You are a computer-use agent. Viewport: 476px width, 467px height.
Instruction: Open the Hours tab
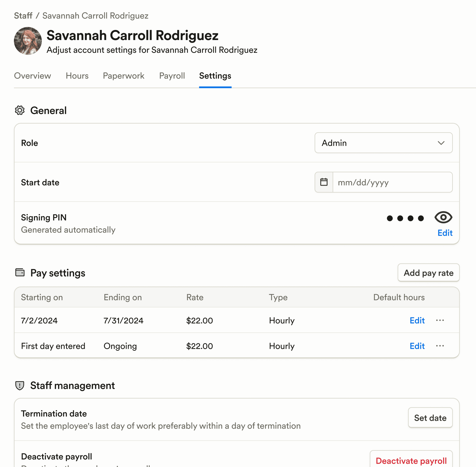(x=77, y=76)
